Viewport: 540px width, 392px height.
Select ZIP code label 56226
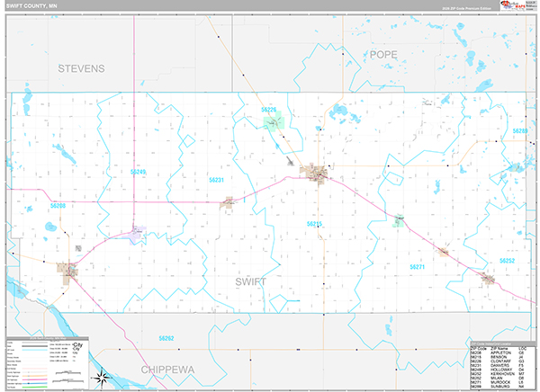tap(268, 110)
